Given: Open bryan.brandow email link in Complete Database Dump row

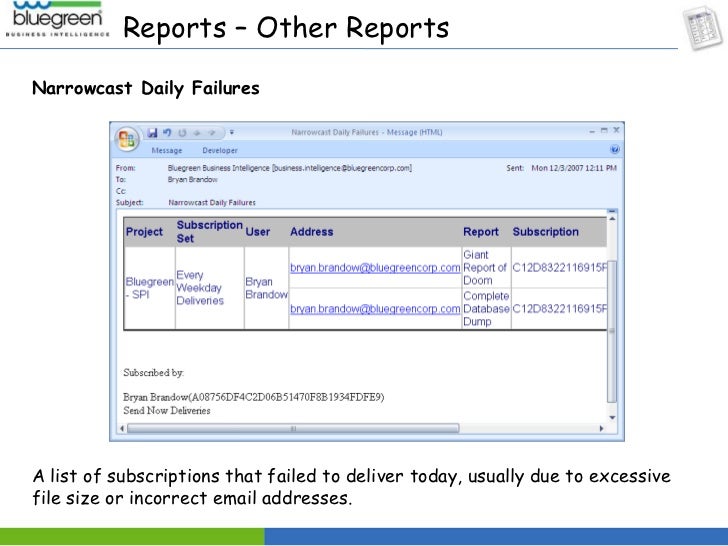Looking at the screenshot, I should (375, 309).
